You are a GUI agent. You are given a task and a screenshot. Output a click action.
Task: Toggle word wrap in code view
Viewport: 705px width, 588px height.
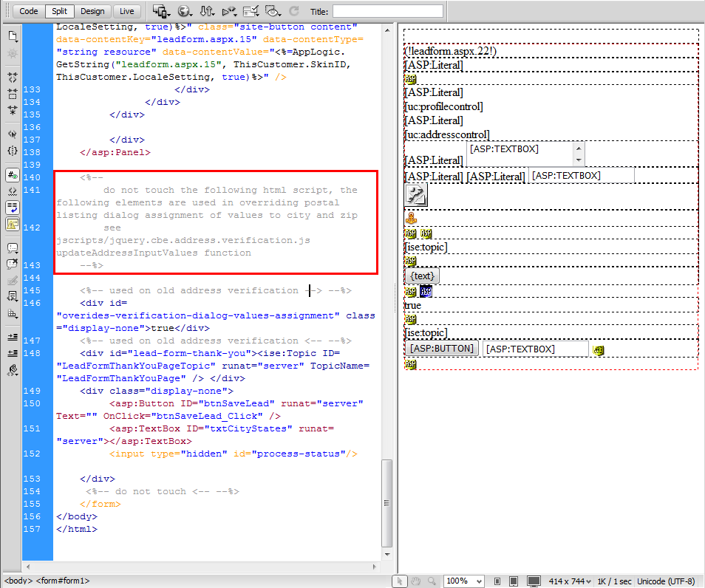13,208
